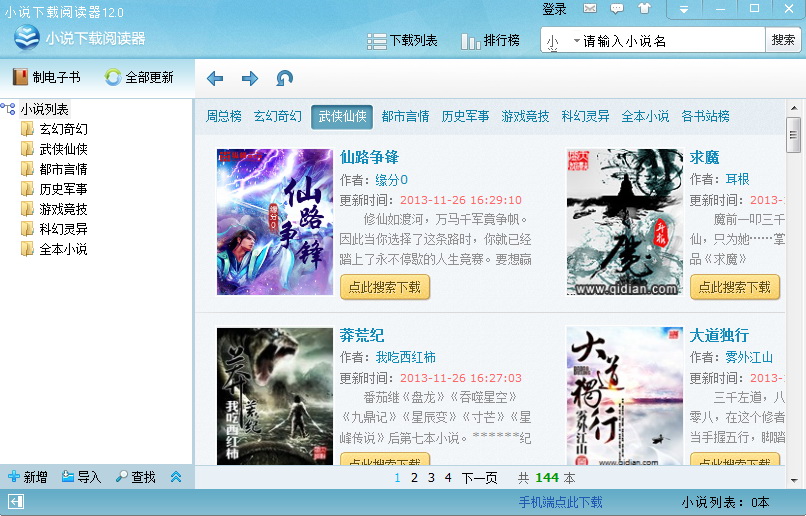
Task: Click the 仙路争锋 book cover
Action: [275, 222]
